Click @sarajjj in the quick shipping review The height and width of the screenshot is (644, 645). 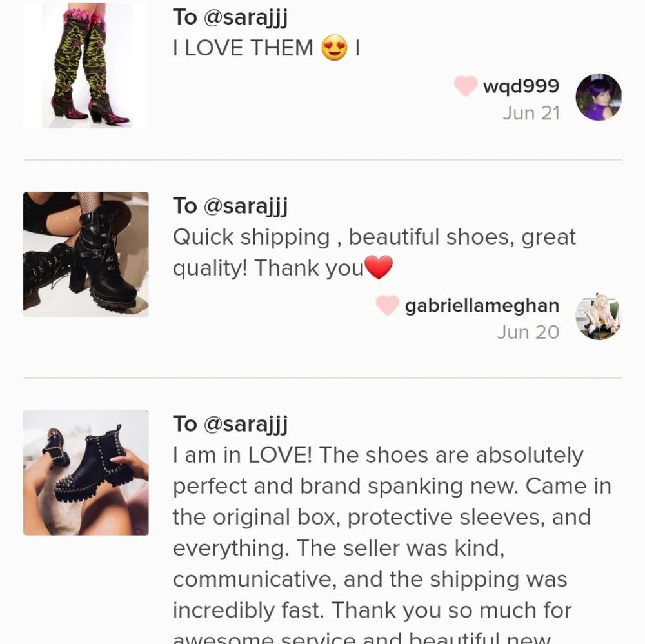[246, 206]
